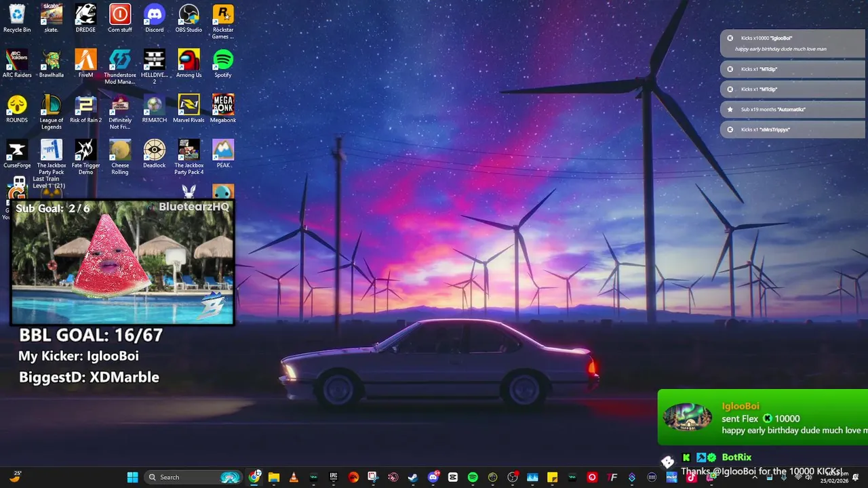The width and height of the screenshot is (868, 488).
Task: Click the "My Kicker: IglooBoi" text
Action: [x=79, y=356]
